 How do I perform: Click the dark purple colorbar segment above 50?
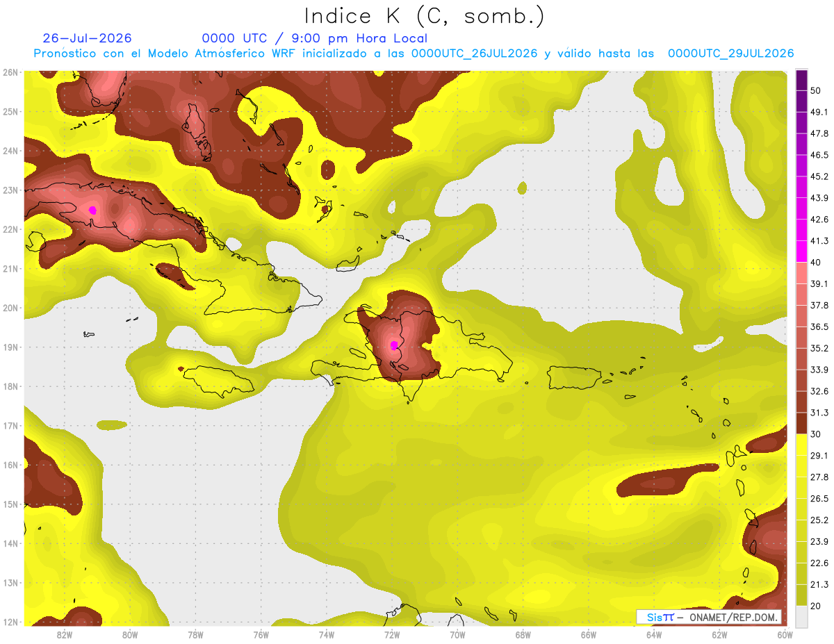point(801,80)
